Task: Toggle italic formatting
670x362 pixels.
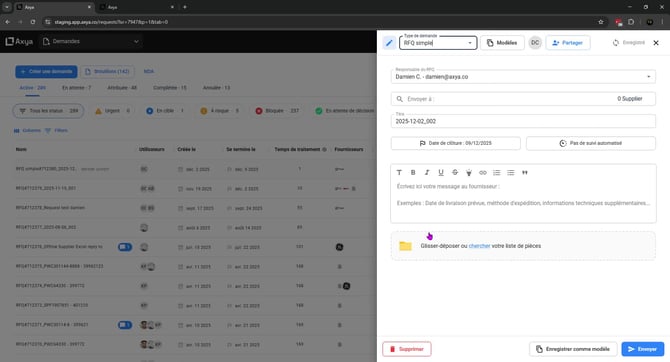Action: pyautogui.click(x=427, y=173)
